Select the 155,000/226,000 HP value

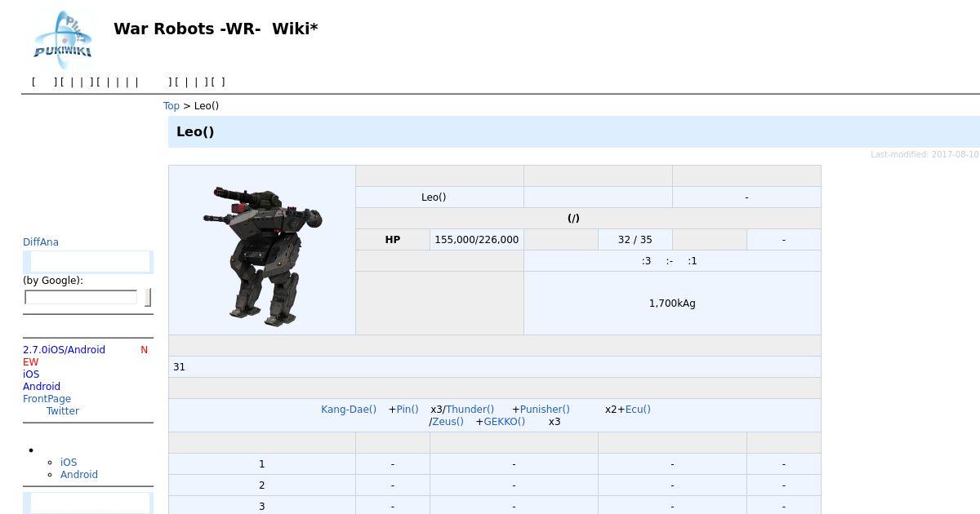coord(477,240)
